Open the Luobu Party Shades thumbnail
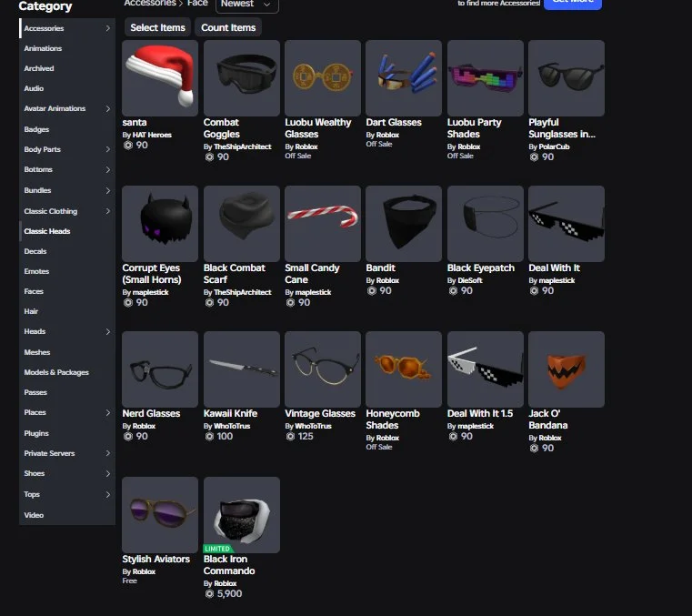Image resolution: width=692 pixels, height=616 pixels. point(486,78)
